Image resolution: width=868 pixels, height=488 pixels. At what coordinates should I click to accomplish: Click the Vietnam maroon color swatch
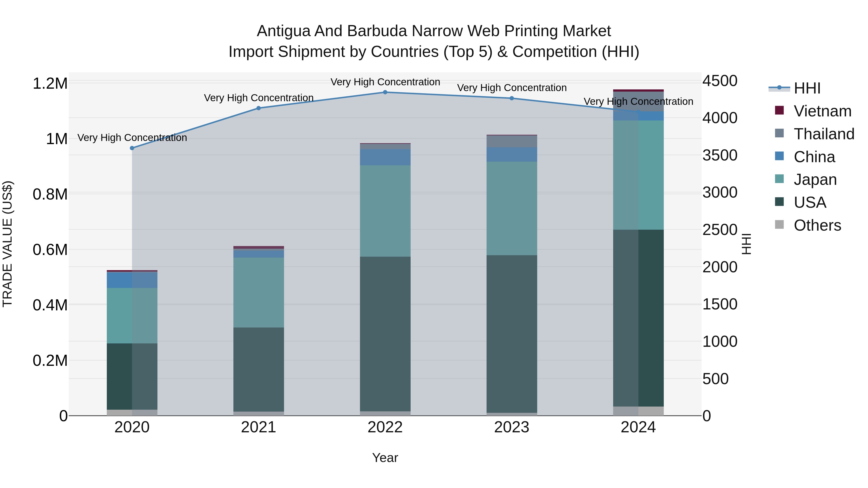[x=779, y=110]
